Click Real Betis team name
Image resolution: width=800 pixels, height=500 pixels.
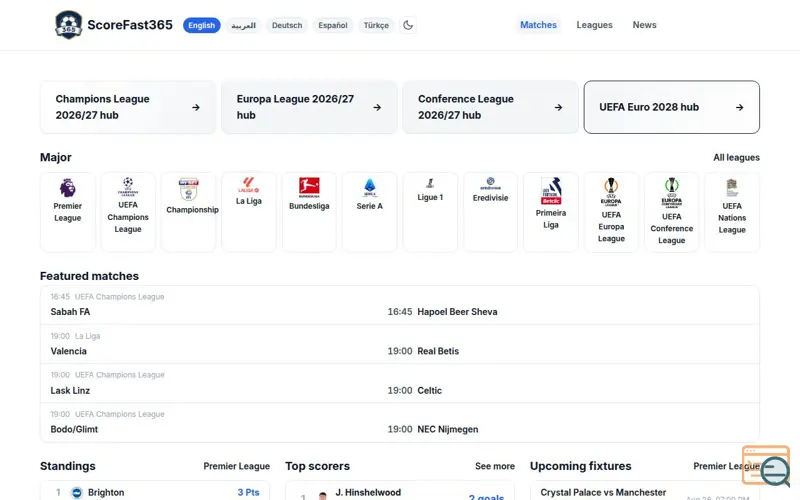[438, 351]
